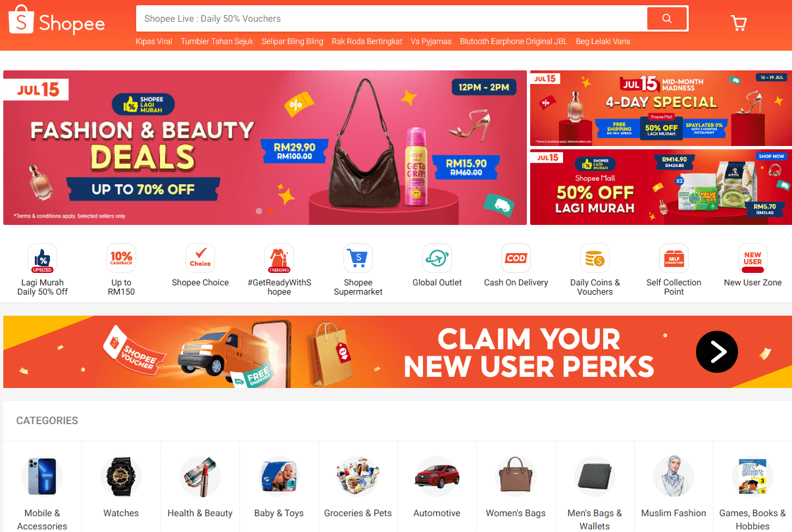Open Cash On Delivery COD icon
This screenshot has height=532, width=792.
(516, 258)
